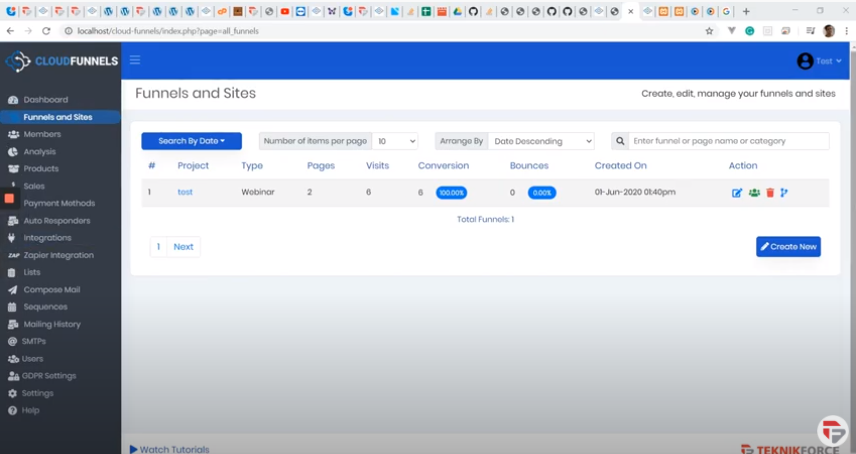Click the blue branch icon in Action column

pyautogui.click(x=785, y=192)
